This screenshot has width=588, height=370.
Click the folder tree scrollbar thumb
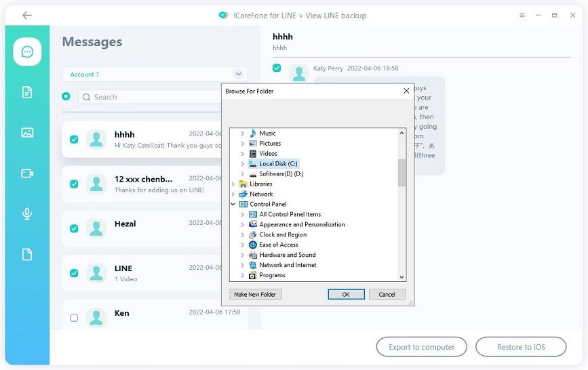click(x=401, y=172)
